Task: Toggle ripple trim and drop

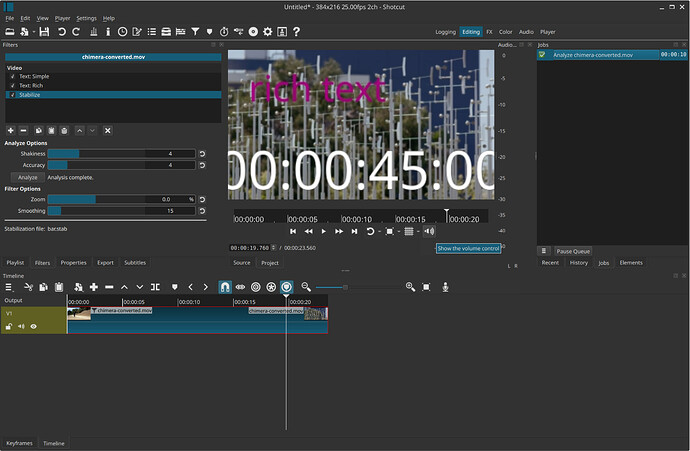Action: tap(256, 287)
